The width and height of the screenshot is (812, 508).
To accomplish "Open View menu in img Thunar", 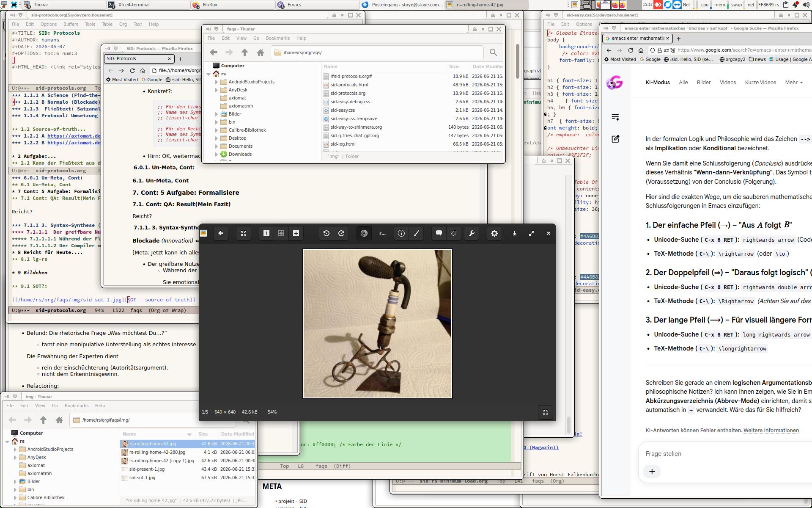I will [x=40, y=406].
